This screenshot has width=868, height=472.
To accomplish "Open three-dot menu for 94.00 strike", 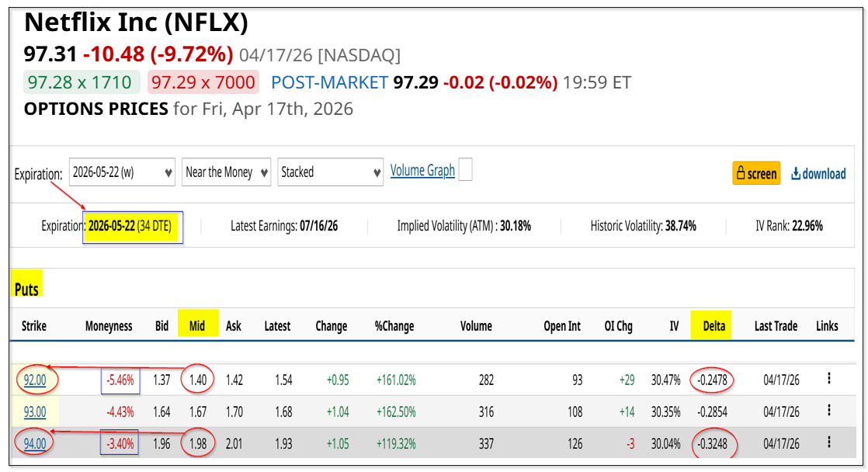I will click(829, 443).
